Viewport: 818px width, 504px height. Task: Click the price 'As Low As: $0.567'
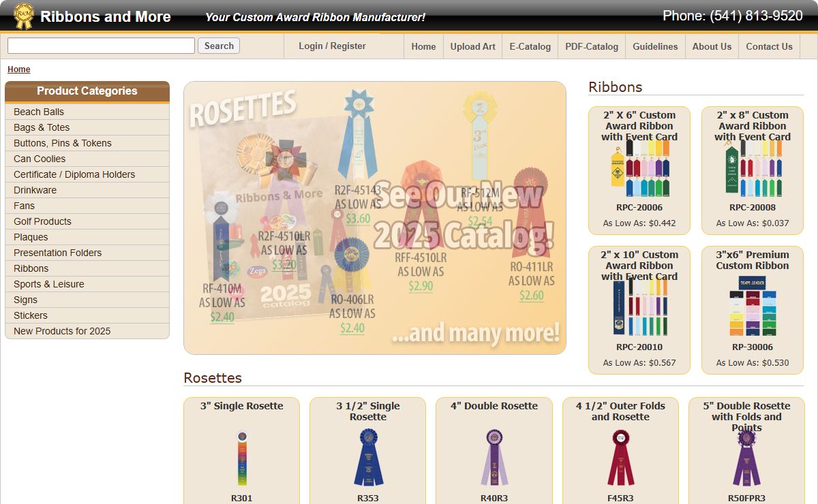[x=639, y=363]
